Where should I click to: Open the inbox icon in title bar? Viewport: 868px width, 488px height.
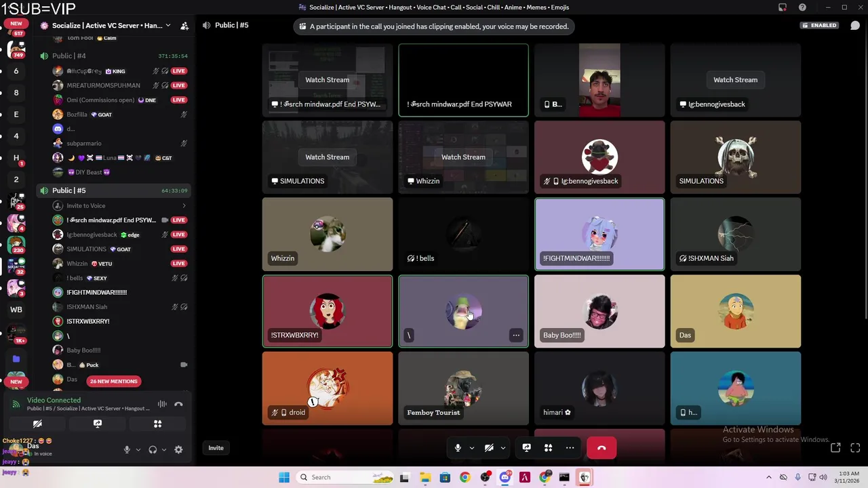point(783,7)
